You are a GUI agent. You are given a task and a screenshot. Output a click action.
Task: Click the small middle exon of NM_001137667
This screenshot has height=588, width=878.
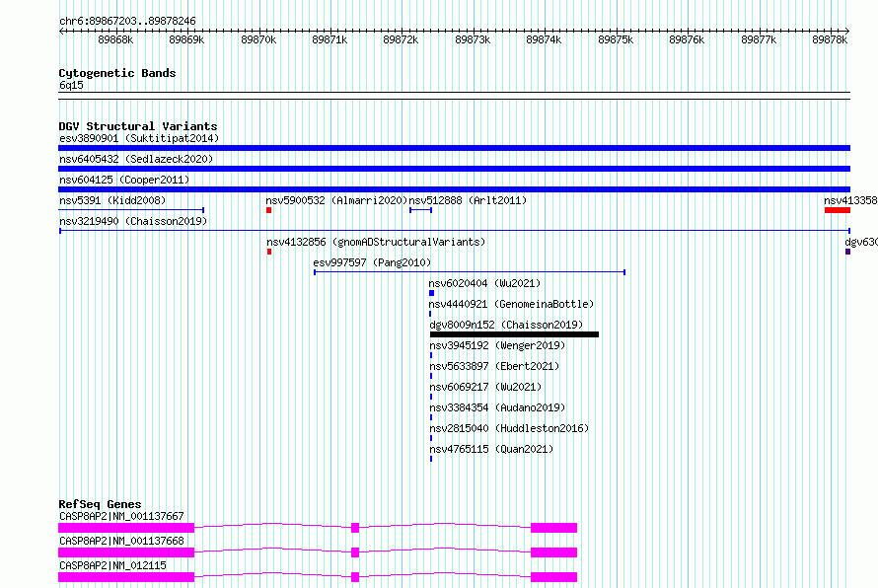coord(355,528)
